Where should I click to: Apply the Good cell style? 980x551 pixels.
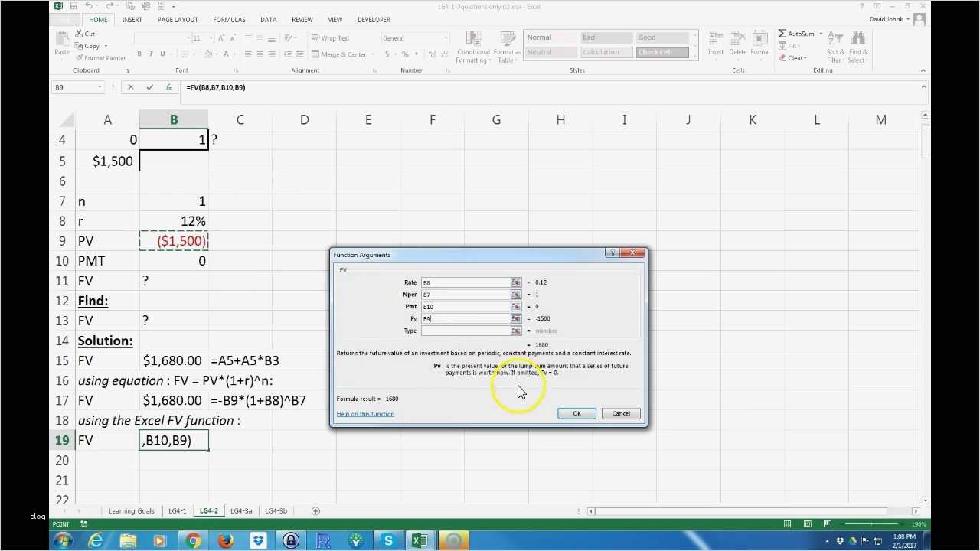point(661,37)
